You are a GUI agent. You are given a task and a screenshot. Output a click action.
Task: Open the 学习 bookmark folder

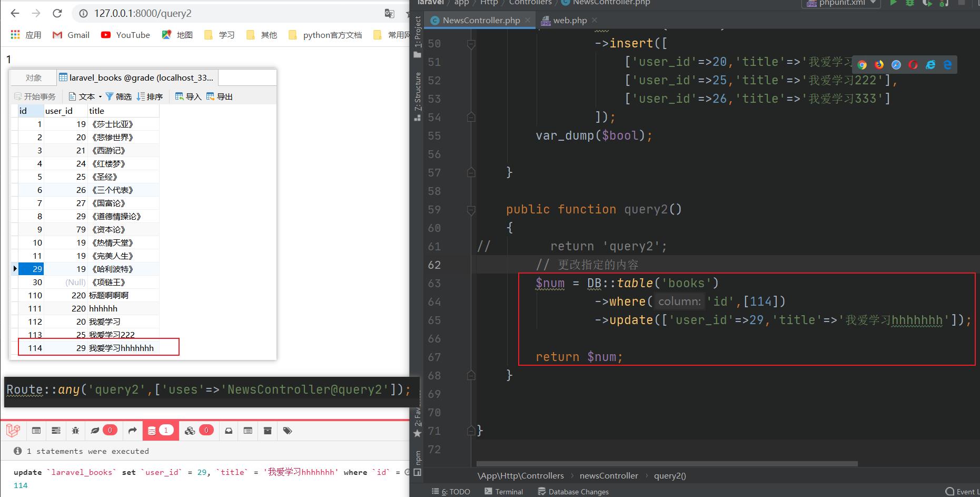point(220,35)
